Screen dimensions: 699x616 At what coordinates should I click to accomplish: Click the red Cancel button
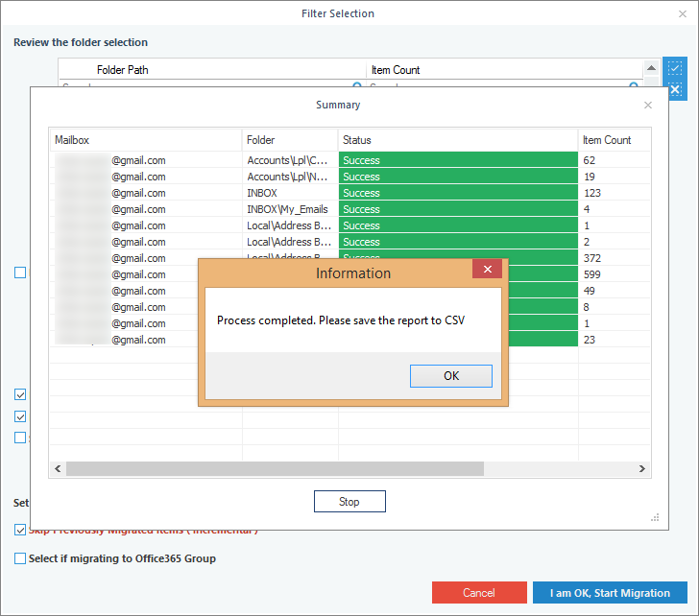479,593
